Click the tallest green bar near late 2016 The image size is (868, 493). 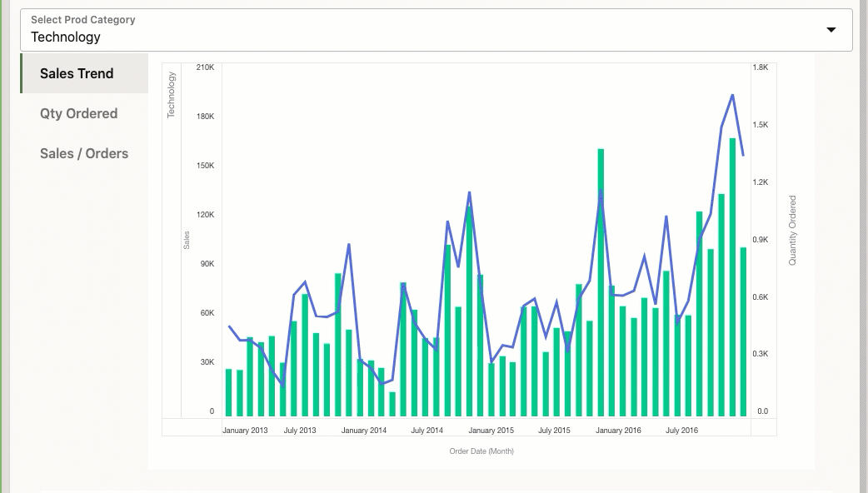coord(732,276)
